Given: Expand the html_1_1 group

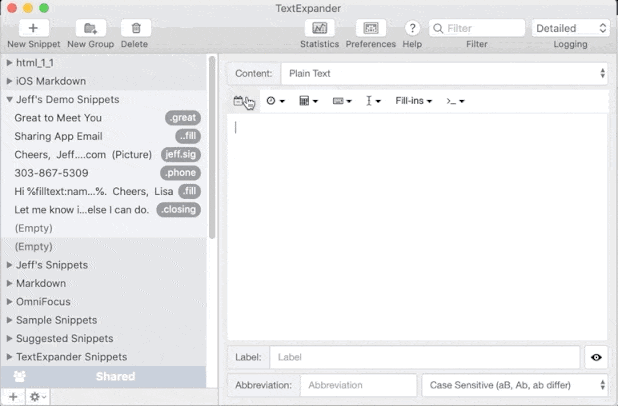Looking at the screenshot, I should click(9, 63).
